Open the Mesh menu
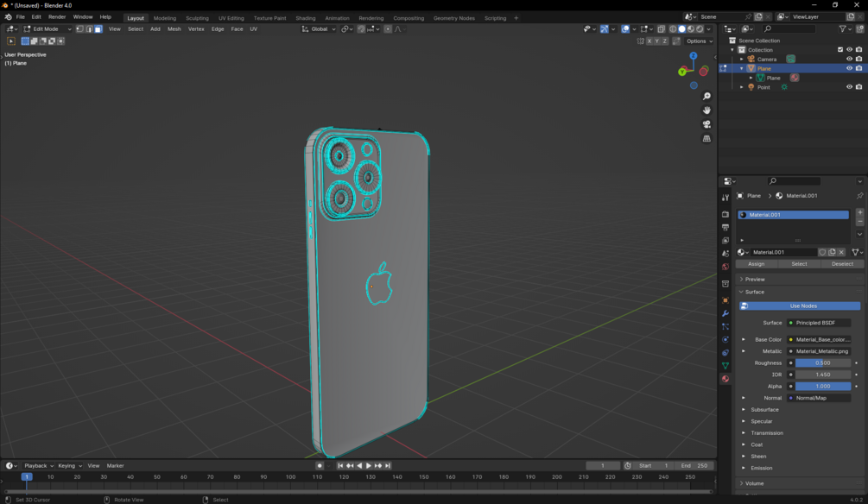 coord(174,28)
